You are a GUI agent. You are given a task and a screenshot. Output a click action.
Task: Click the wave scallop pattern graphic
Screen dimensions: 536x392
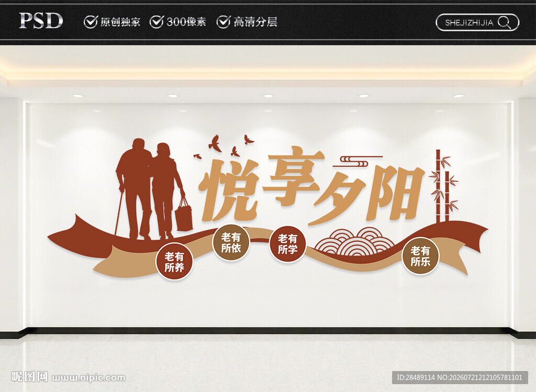[355, 242]
